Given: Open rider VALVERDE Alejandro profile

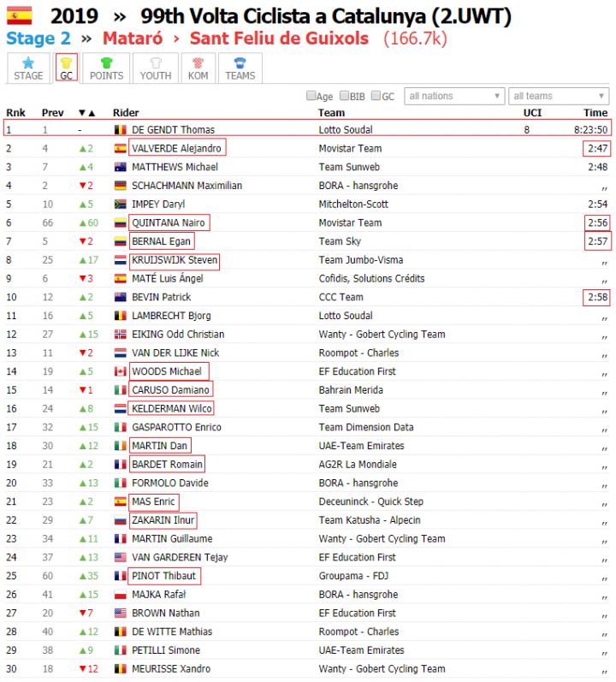Looking at the screenshot, I should (176, 148).
